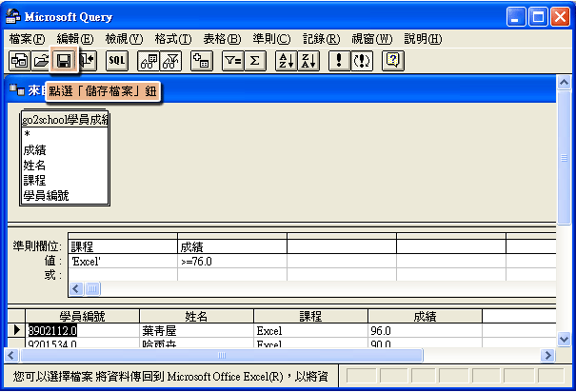This screenshot has width=576, height=392.
Task: Sort ascending with the A-Z icon
Action: (x=285, y=61)
